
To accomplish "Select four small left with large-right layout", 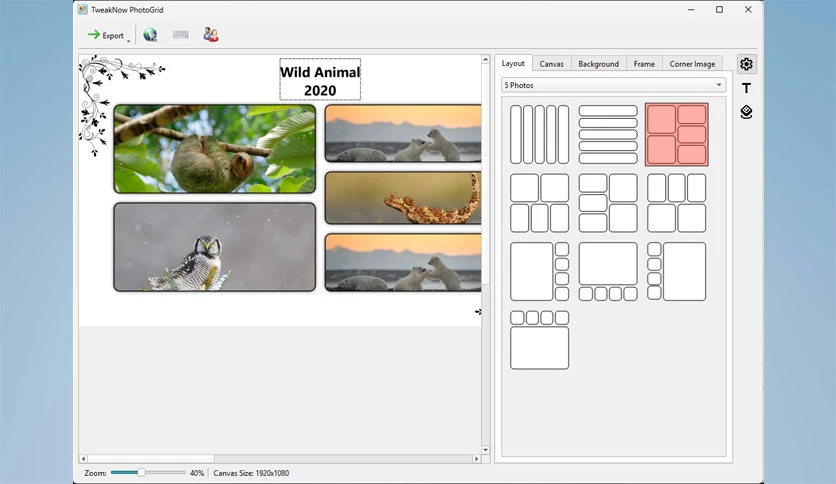I will [677, 271].
